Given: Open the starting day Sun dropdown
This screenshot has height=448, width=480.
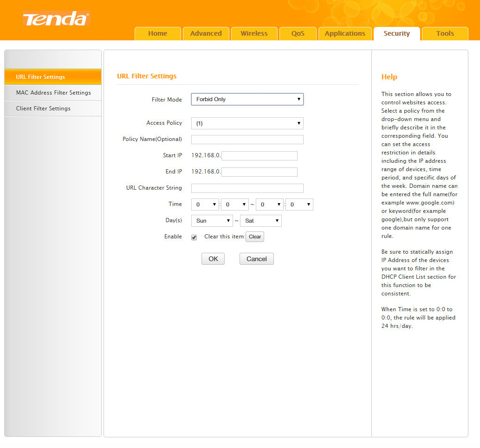Looking at the screenshot, I should (x=212, y=220).
